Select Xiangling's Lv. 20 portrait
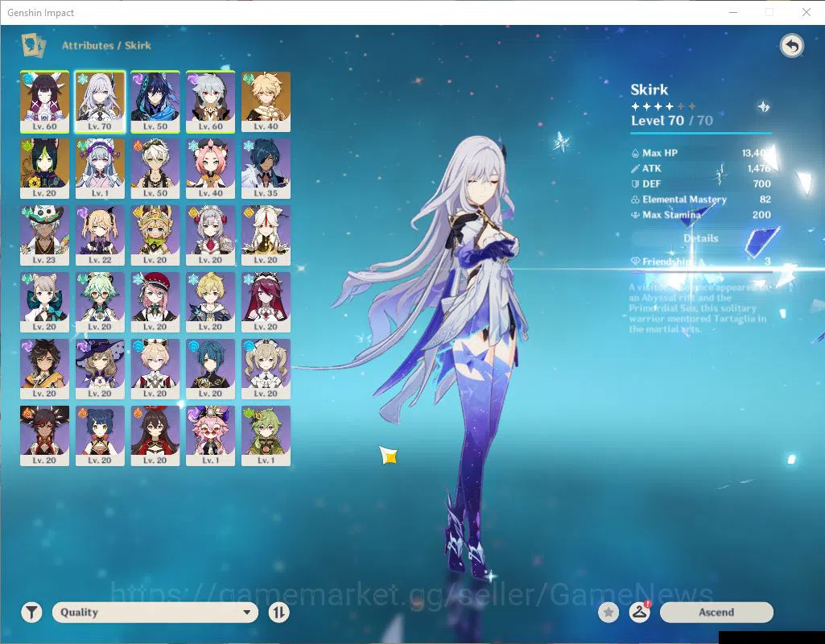Screen dimensions: 825x644 100,436
